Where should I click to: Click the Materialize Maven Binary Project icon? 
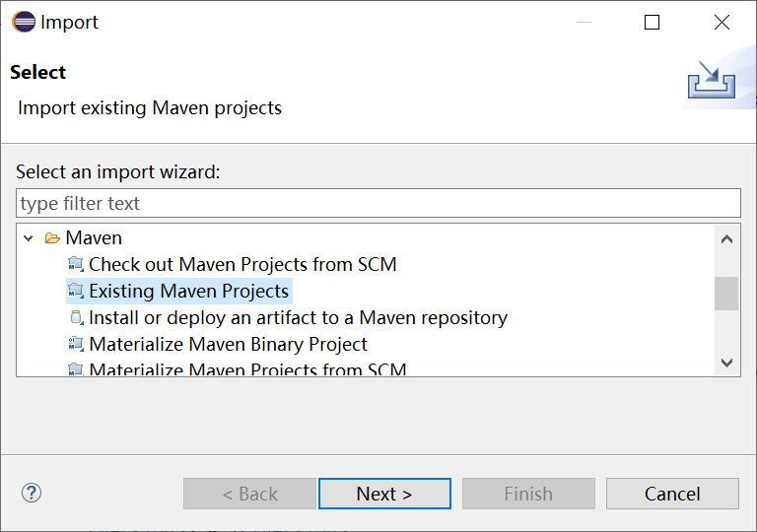coord(76,345)
